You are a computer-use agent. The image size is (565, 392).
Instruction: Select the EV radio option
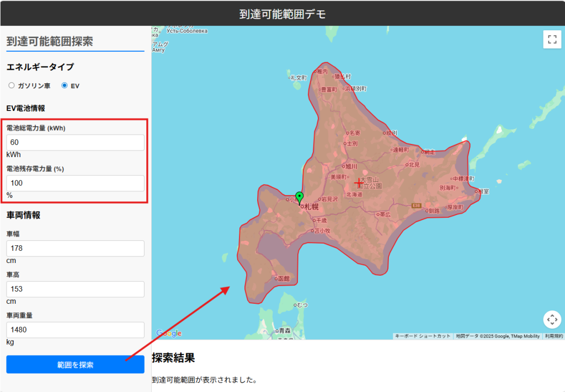click(x=65, y=85)
